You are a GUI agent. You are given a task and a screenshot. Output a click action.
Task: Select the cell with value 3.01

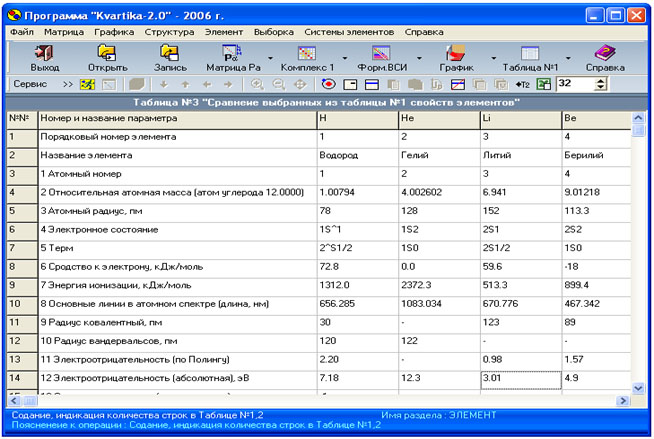[x=521, y=380]
